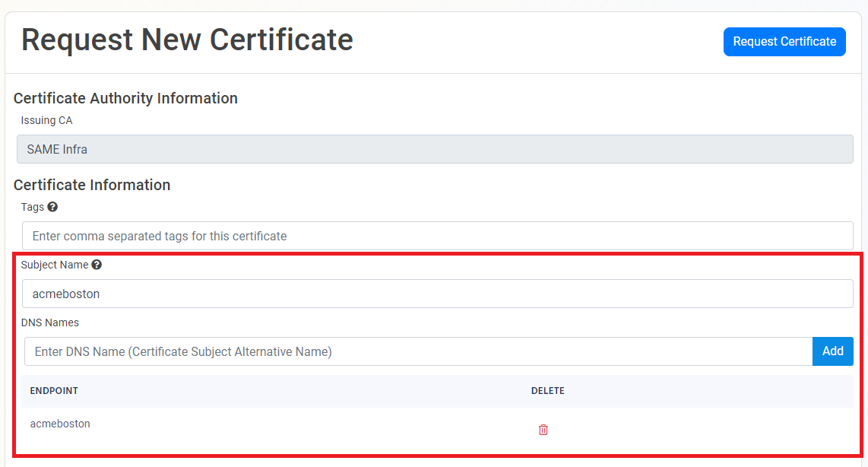
Task: Click the Subject Name help question mark icon
Action: (97, 264)
